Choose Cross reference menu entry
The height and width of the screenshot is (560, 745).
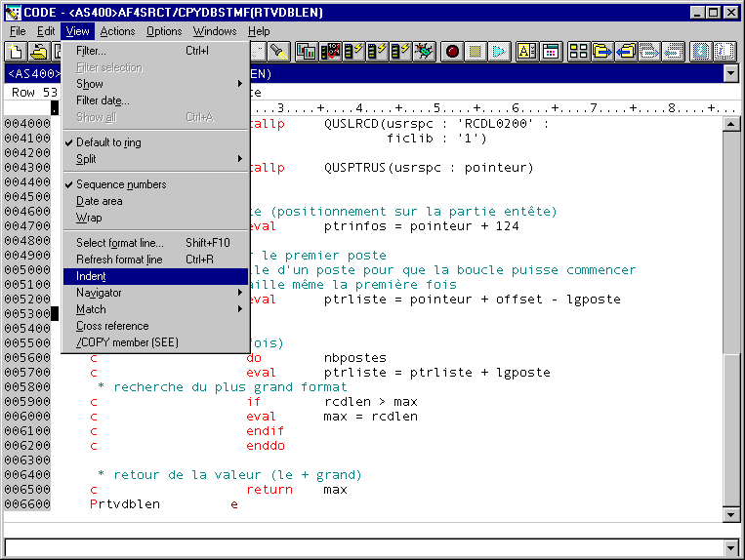click(x=112, y=326)
